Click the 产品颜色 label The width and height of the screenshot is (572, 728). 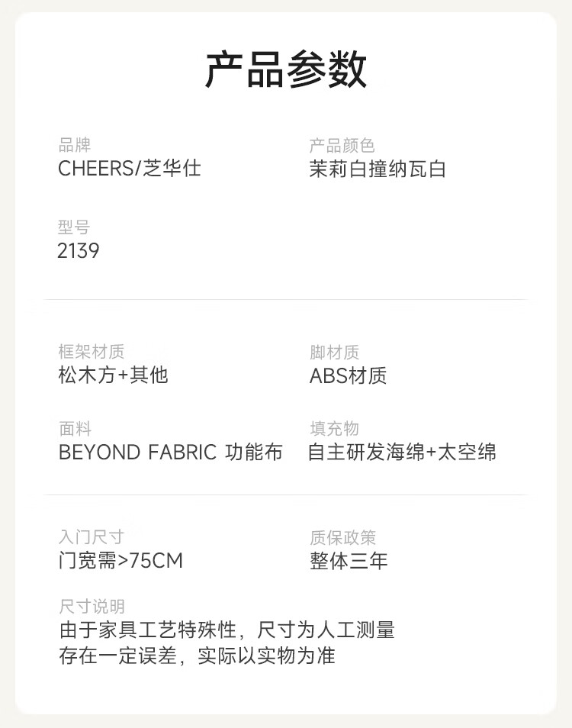(342, 145)
